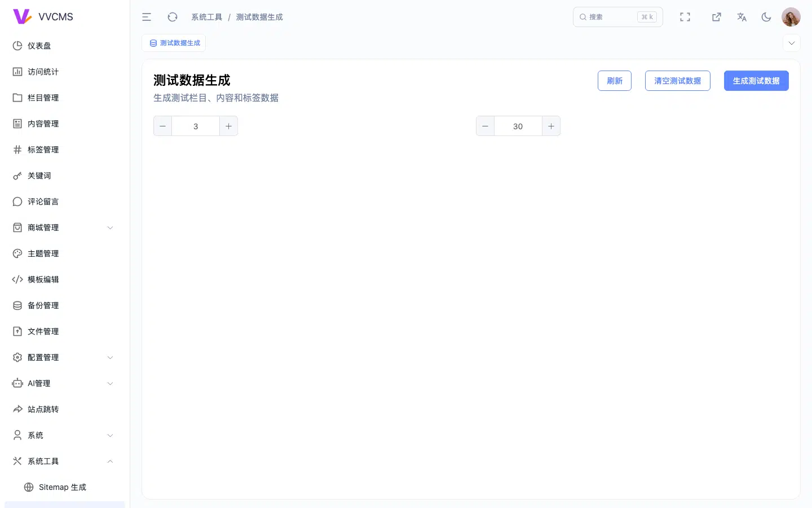Image resolution: width=812 pixels, height=508 pixels.
Task: Expand the 配置管理 submenu
Action: [x=65, y=357]
